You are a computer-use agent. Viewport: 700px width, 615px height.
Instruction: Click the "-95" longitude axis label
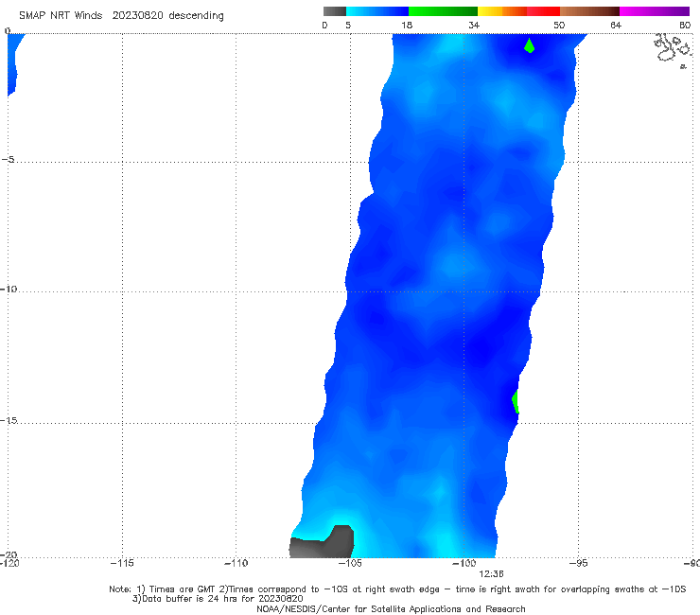pyautogui.click(x=579, y=563)
